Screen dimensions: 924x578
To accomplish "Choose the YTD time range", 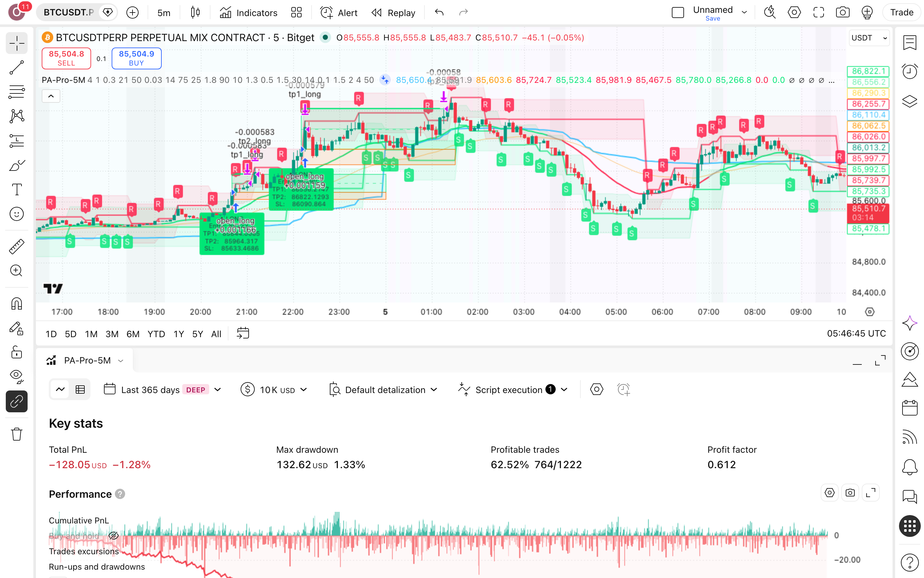I will click(x=156, y=334).
